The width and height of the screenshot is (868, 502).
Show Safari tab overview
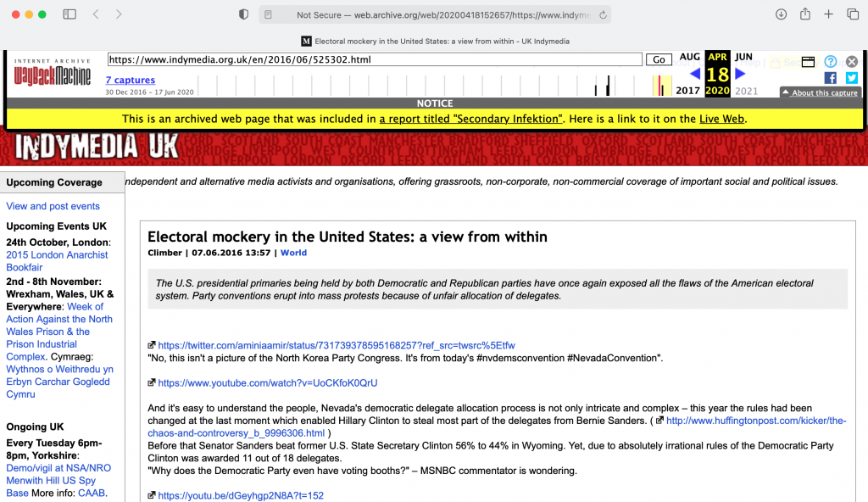[x=853, y=14]
